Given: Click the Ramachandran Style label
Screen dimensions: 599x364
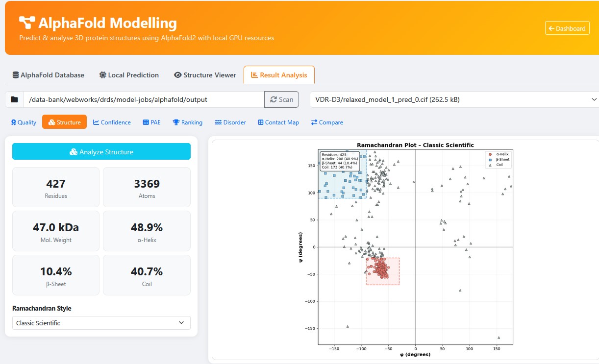Looking at the screenshot, I should [42, 309].
